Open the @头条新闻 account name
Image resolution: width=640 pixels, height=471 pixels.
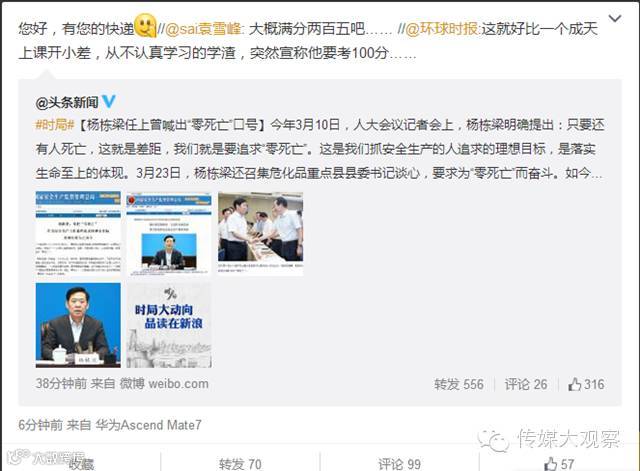(x=67, y=102)
